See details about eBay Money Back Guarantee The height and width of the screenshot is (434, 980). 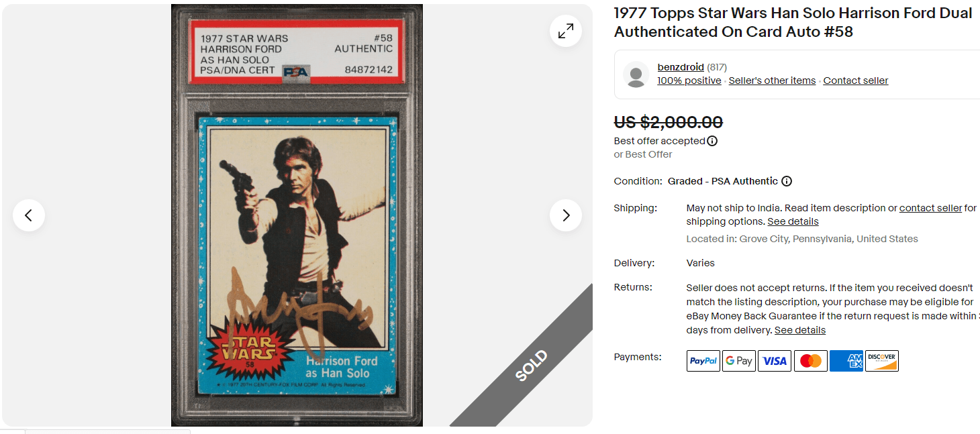click(x=799, y=329)
